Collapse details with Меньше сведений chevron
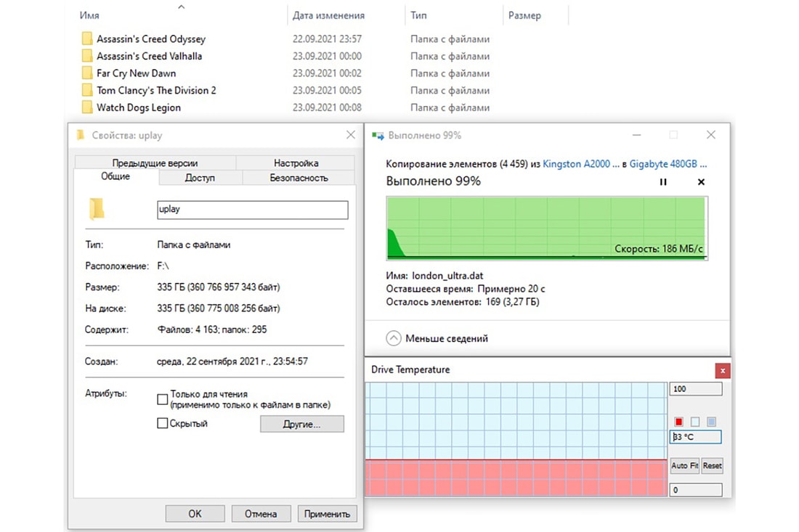Image resolution: width=799 pixels, height=532 pixels. pos(394,338)
